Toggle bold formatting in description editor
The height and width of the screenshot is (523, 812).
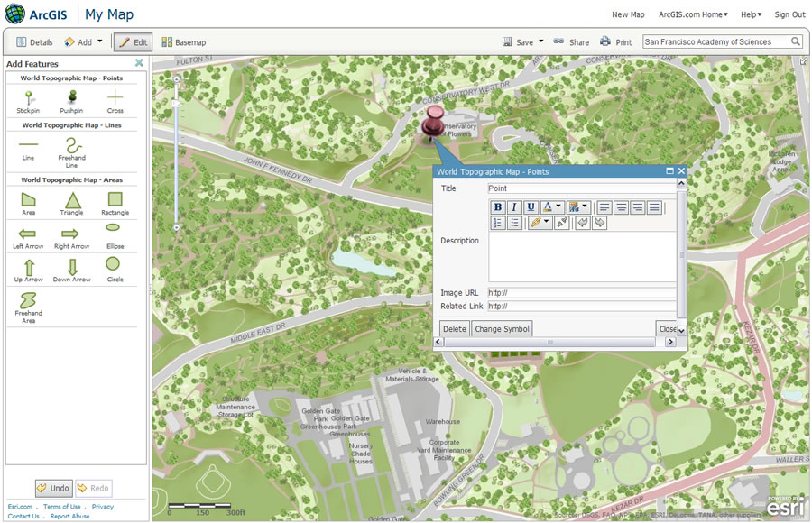498,207
